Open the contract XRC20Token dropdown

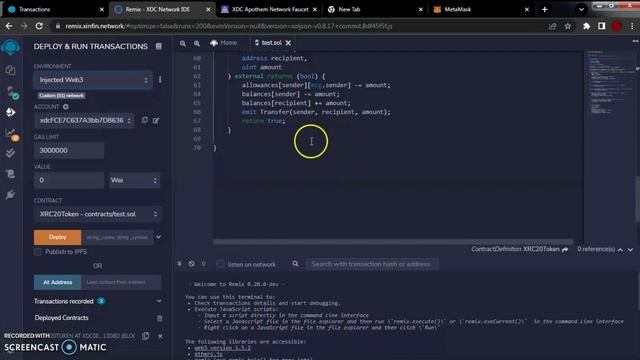pos(98,214)
